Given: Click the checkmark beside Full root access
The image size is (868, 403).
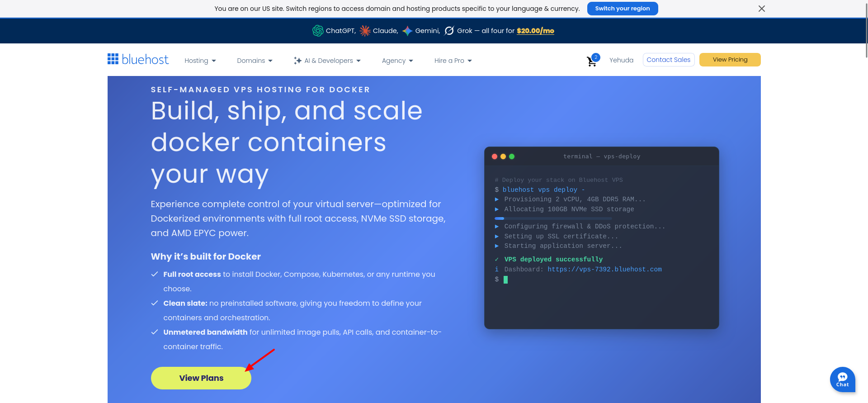Looking at the screenshot, I should [x=155, y=274].
